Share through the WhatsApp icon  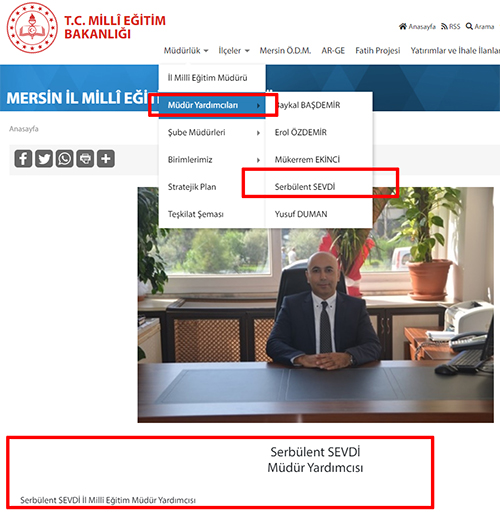(x=64, y=159)
